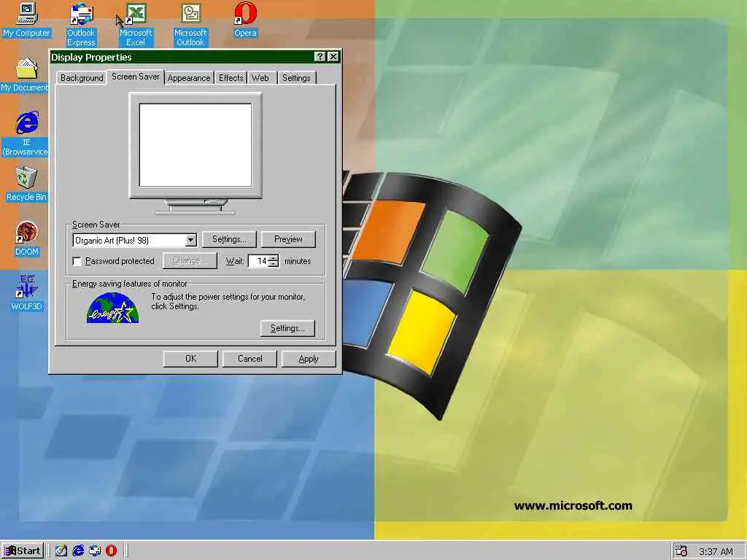Increase the Wait minutes spinner value

click(x=273, y=258)
